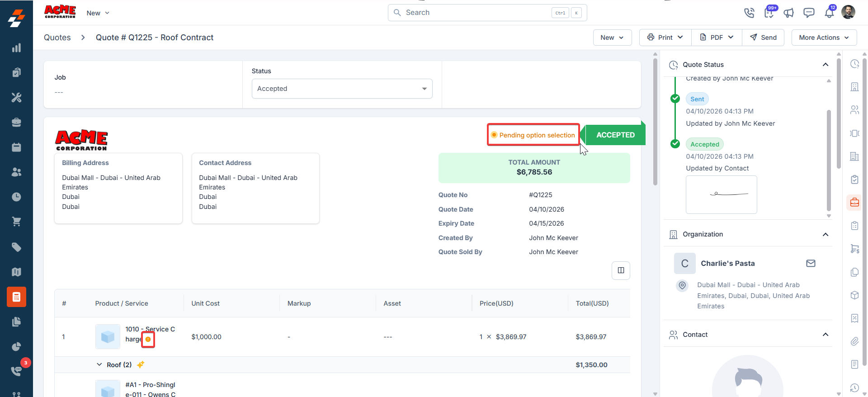Click the location pin icon under Charlie's Pasta

pos(682,285)
